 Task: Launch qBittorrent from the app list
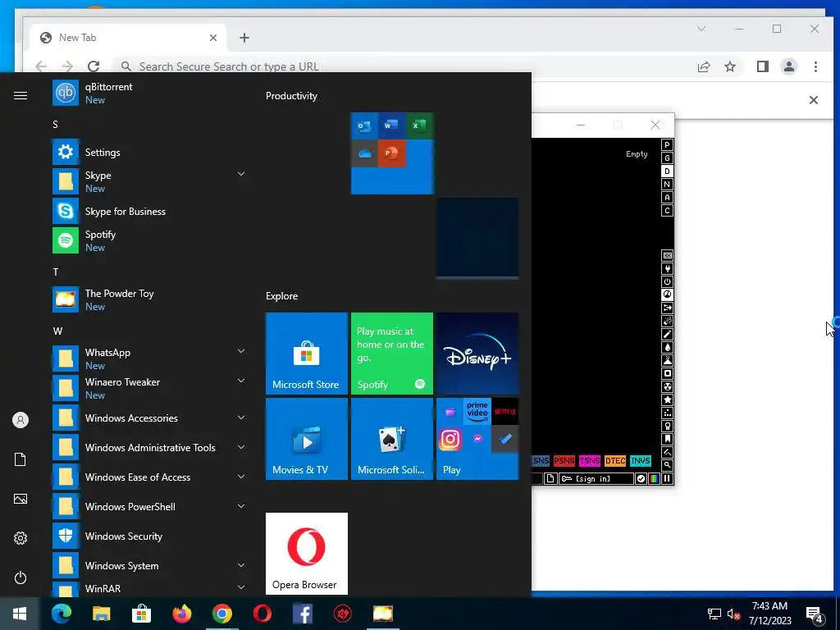[151, 93]
